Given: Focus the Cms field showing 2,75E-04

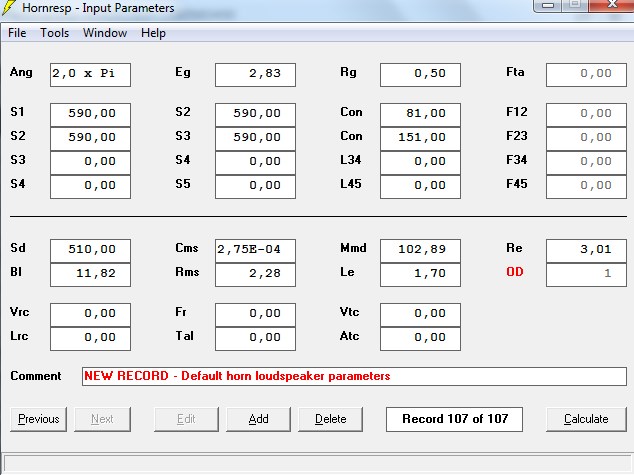Looking at the screenshot, I should tap(255, 251).
